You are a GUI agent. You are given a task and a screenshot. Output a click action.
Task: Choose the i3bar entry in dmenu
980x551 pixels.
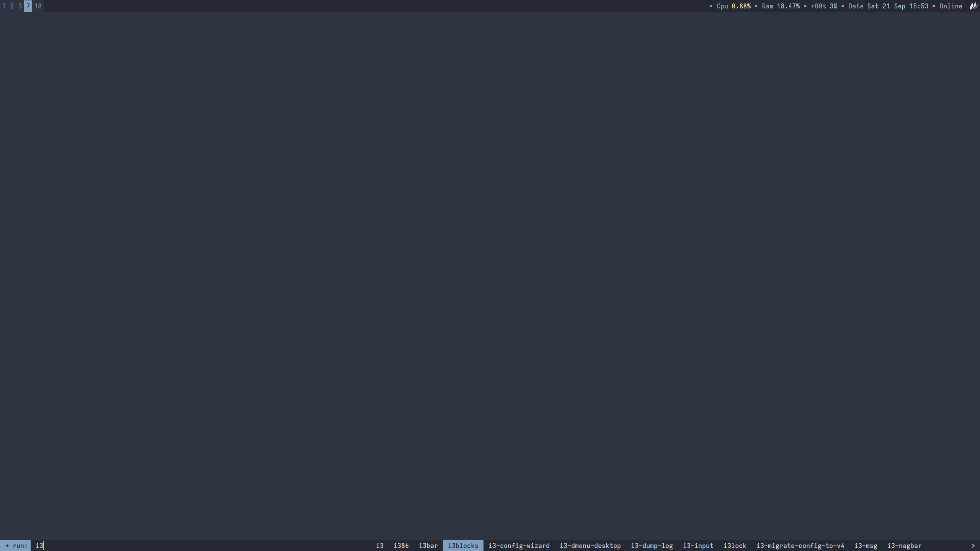coord(428,546)
